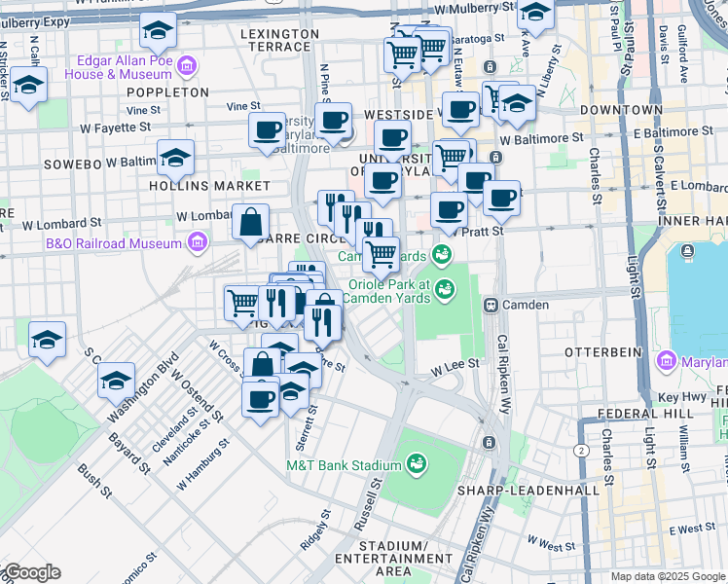Click the M&T Bank Stadium pin
Viewport: 728px width, 584px height.
pos(417,464)
